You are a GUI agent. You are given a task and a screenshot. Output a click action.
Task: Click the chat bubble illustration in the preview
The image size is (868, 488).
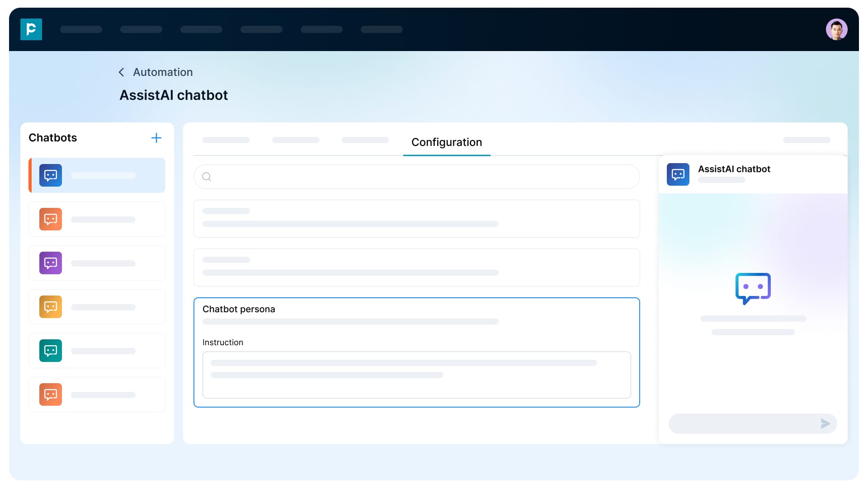pyautogui.click(x=752, y=289)
